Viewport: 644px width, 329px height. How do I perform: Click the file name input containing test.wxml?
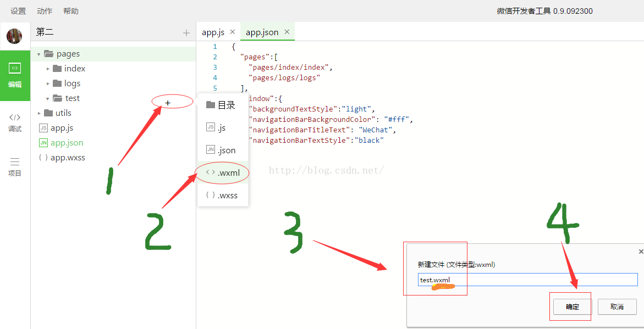click(x=527, y=280)
